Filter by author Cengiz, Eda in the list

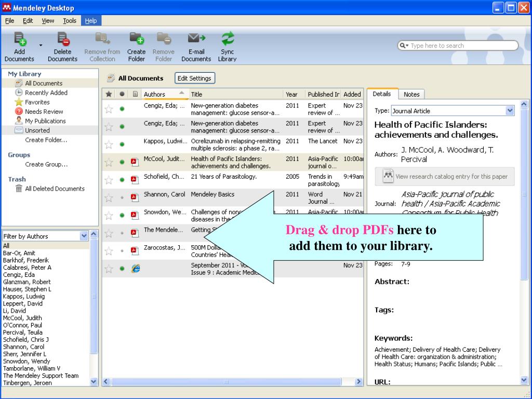click(19, 275)
